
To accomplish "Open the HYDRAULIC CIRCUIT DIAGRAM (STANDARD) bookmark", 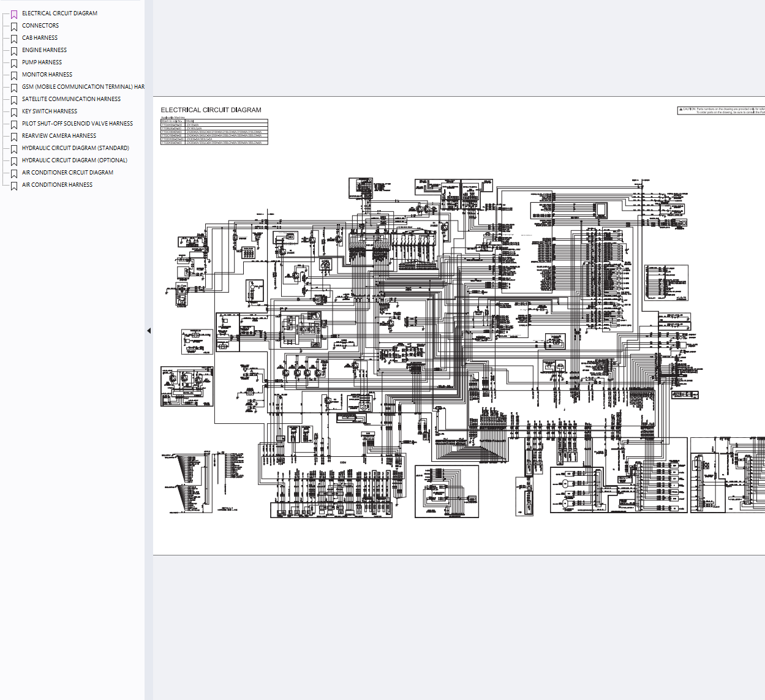I will click(75, 148).
